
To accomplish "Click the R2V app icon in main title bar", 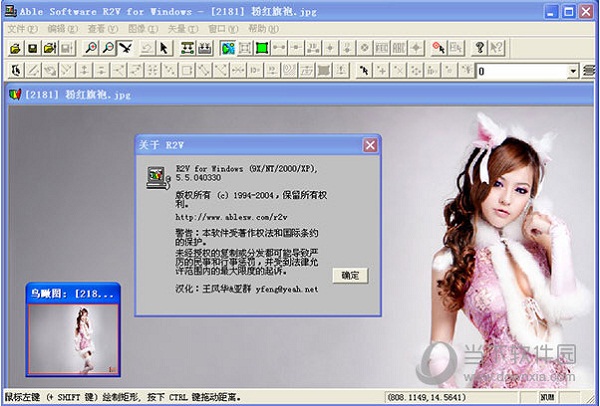I will click(x=10, y=11).
